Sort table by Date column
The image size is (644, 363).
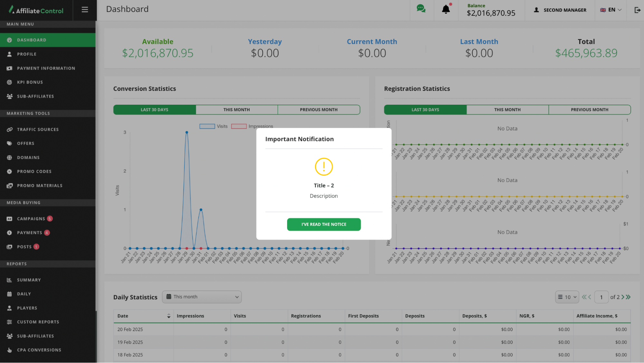168,316
